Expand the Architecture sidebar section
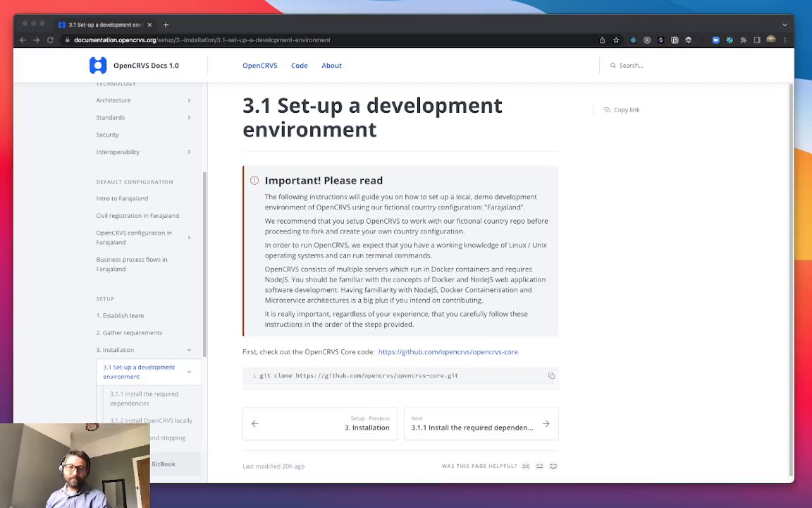The width and height of the screenshot is (812, 508). [189, 101]
